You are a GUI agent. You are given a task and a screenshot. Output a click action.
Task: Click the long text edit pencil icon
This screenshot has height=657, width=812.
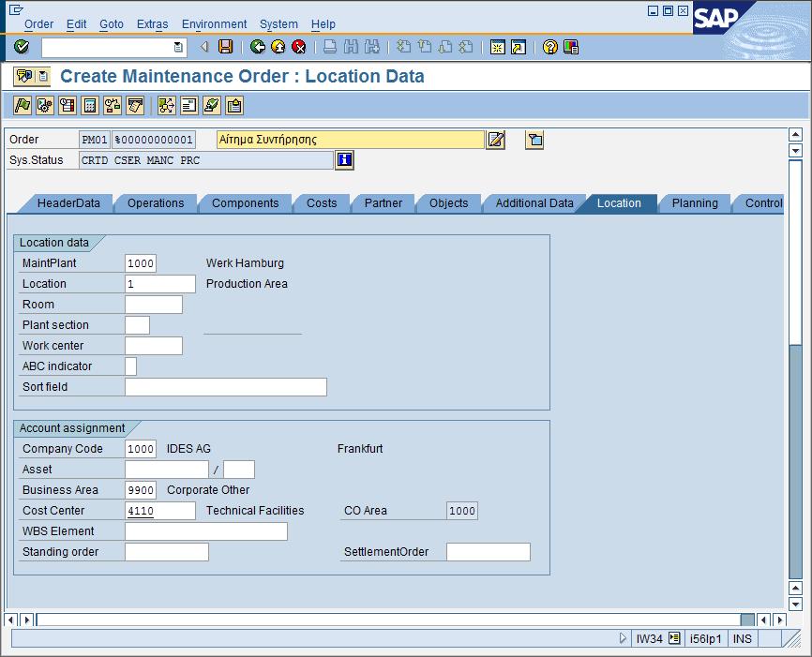tap(496, 140)
